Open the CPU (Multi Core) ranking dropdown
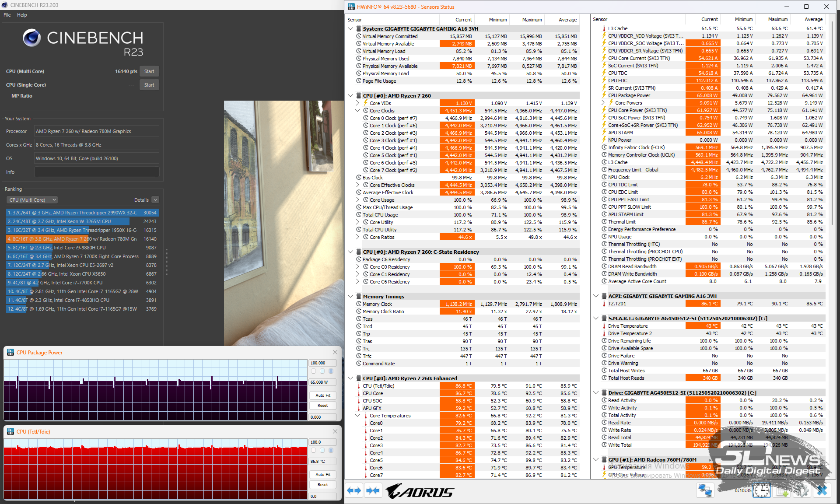The height and width of the screenshot is (504, 840). tap(32, 200)
